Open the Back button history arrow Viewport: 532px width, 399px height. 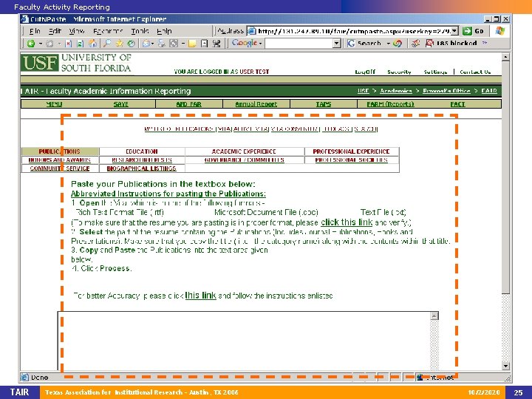pos(41,44)
